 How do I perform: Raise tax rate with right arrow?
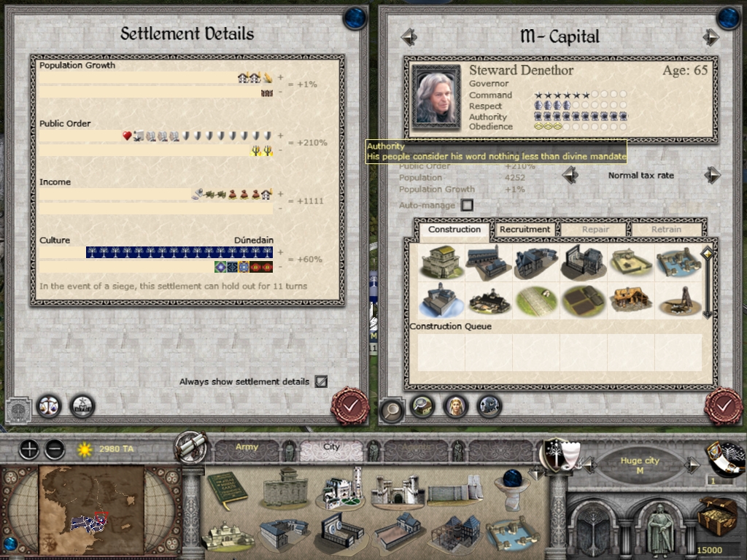point(712,175)
